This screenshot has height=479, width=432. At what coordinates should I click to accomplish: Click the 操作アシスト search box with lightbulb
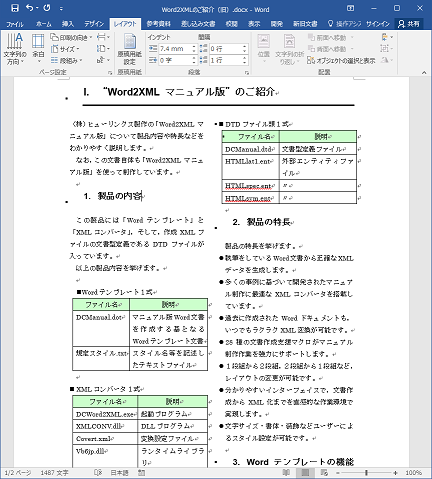pos(344,24)
